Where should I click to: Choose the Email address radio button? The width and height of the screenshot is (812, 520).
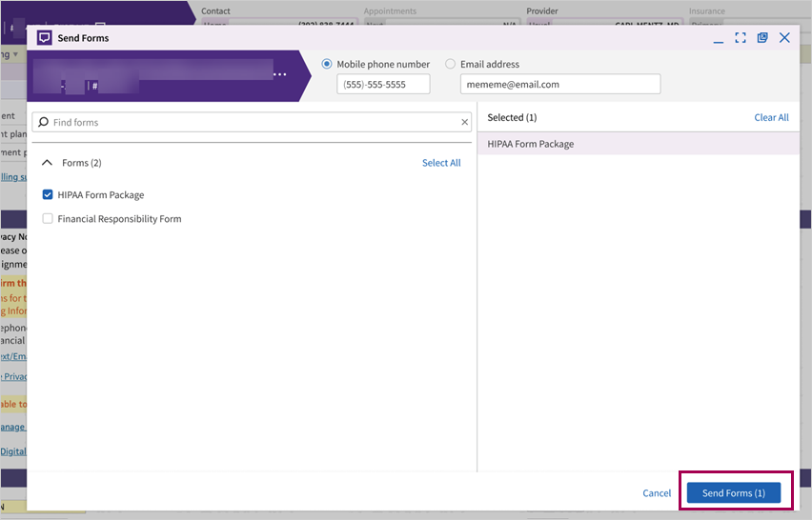pyautogui.click(x=451, y=65)
